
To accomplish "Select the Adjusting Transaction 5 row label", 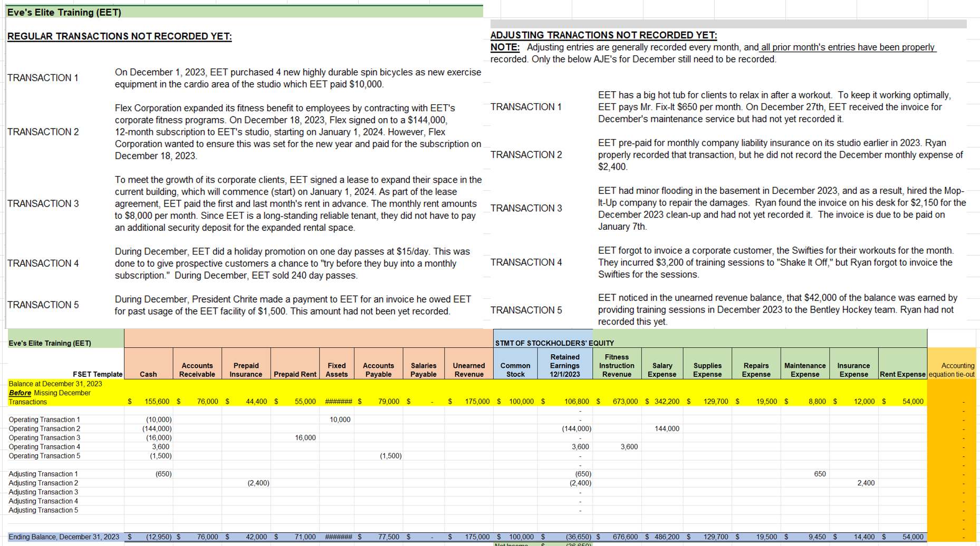I will 44,510.
